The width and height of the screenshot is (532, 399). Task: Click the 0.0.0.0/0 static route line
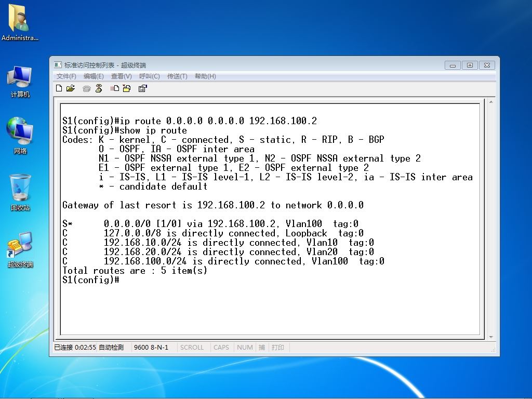[x=210, y=224]
